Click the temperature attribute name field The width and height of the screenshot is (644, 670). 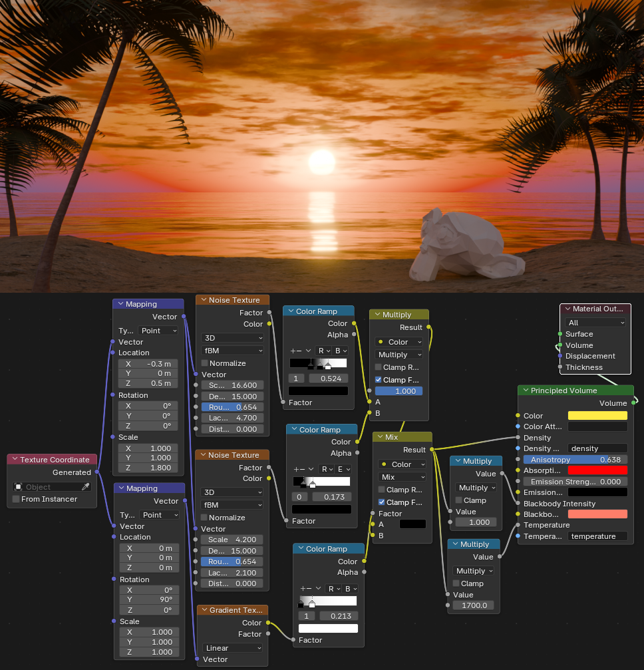click(x=597, y=536)
